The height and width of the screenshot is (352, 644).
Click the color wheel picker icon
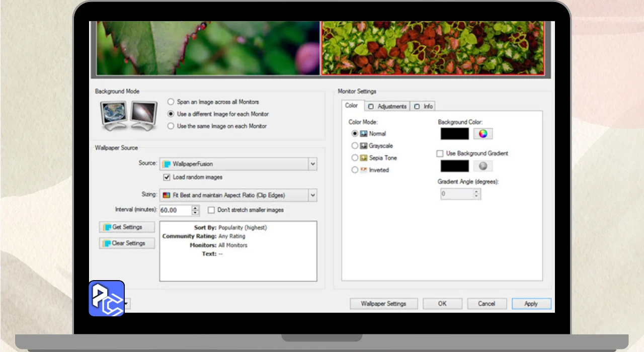pos(482,134)
